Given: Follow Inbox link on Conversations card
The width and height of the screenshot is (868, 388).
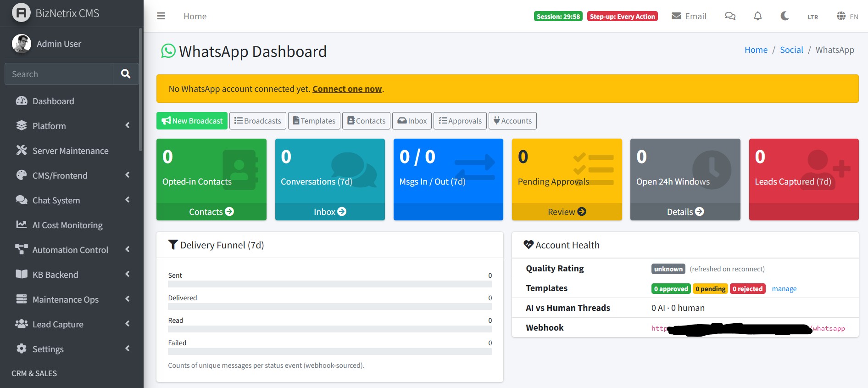Looking at the screenshot, I should pyautogui.click(x=330, y=212).
